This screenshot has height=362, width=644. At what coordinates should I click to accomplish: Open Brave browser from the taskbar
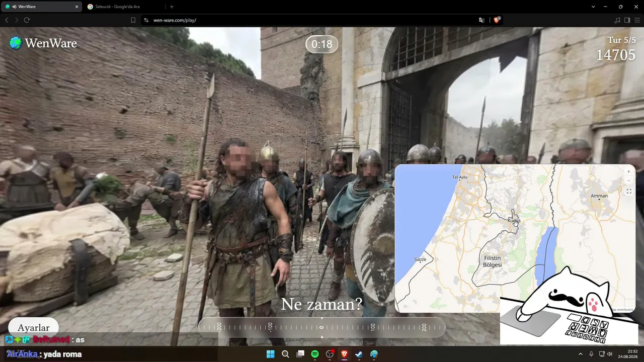click(x=345, y=354)
